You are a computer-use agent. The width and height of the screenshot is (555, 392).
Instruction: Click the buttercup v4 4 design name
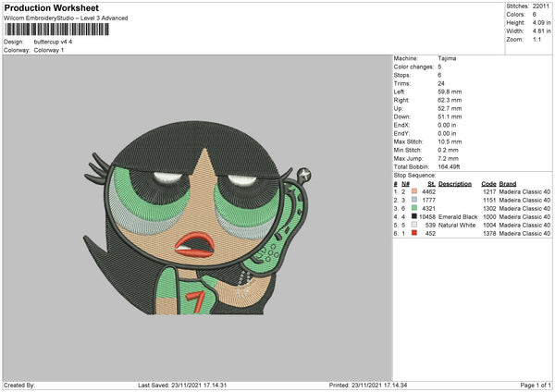coord(53,42)
